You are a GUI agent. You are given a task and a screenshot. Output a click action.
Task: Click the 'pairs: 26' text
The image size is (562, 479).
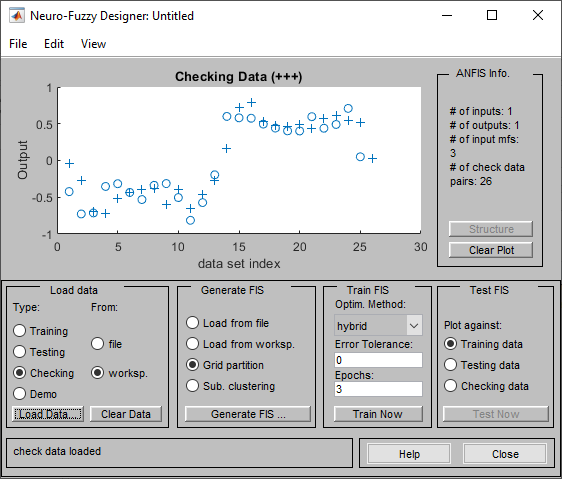coord(471,181)
